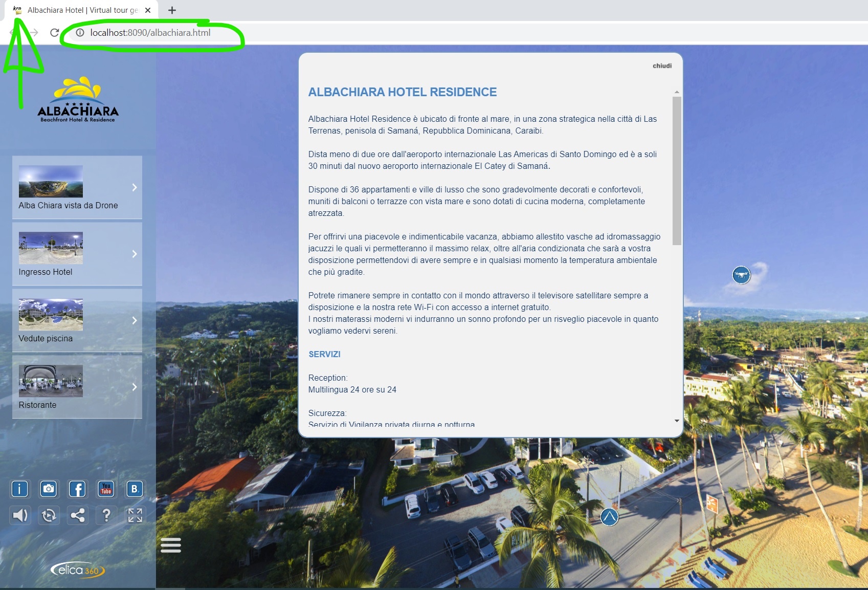Viewport: 868px width, 590px height.
Task: Click the drone hotspot in the sky
Action: tap(741, 275)
